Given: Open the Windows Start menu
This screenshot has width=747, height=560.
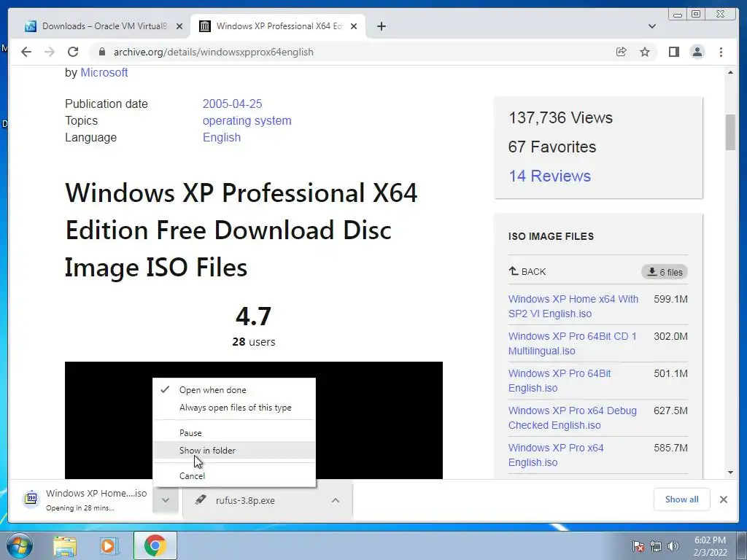Looking at the screenshot, I should coord(20,545).
